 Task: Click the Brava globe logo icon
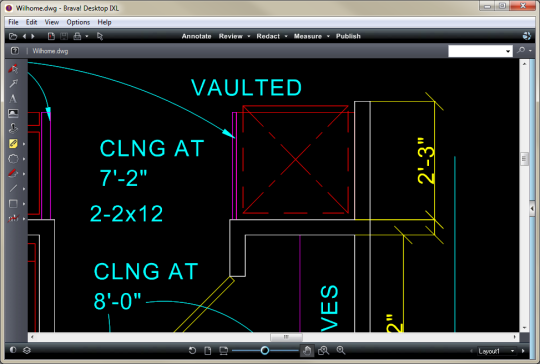click(x=527, y=36)
